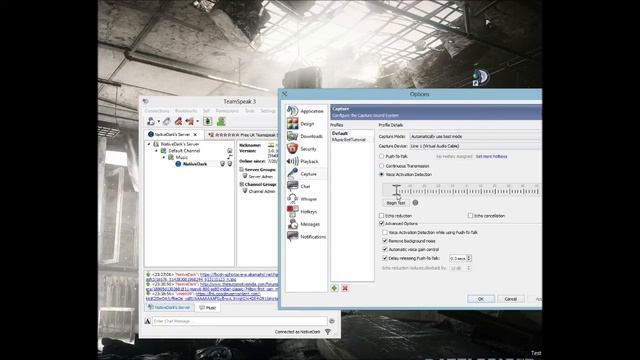This screenshot has width=640, height=360.
Task: Open Capture Mode dropdown
Action: pyautogui.click(x=476, y=136)
